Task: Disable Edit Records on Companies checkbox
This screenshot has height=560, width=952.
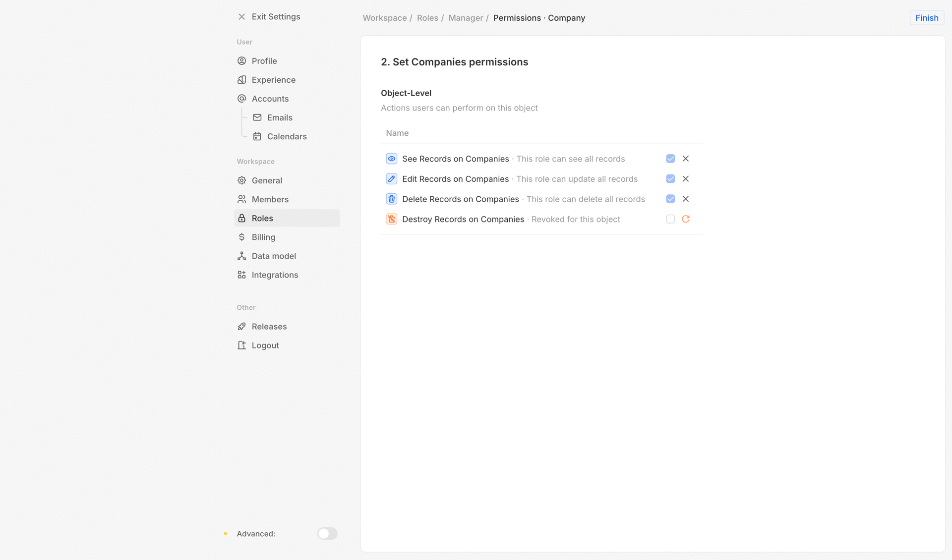Action: 670,178
